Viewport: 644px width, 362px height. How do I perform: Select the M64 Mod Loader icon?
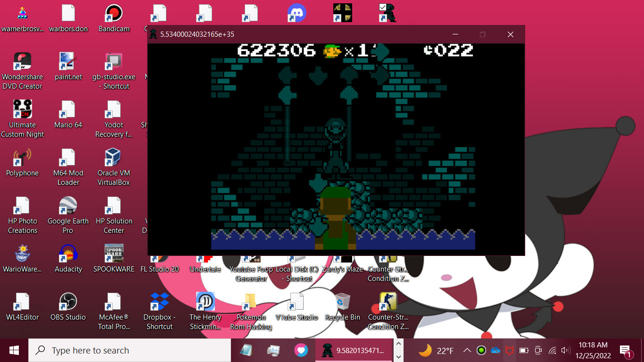pos(68,167)
